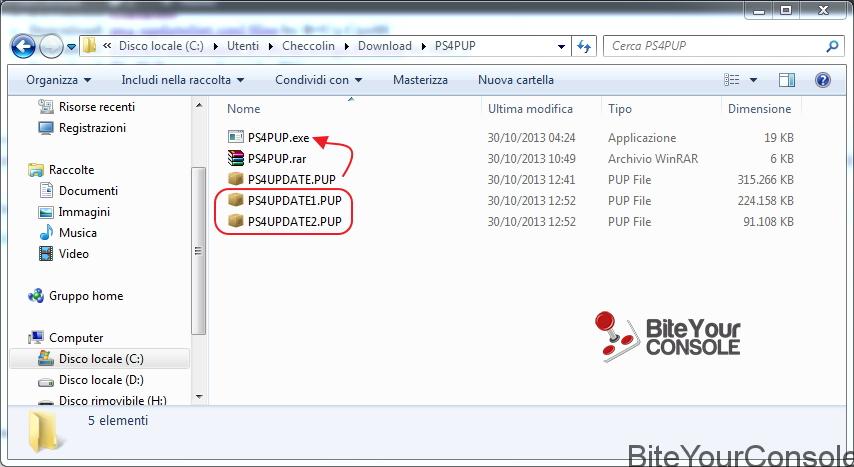Toggle the preview pane icon
The height and width of the screenshot is (467, 854).
(x=786, y=80)
